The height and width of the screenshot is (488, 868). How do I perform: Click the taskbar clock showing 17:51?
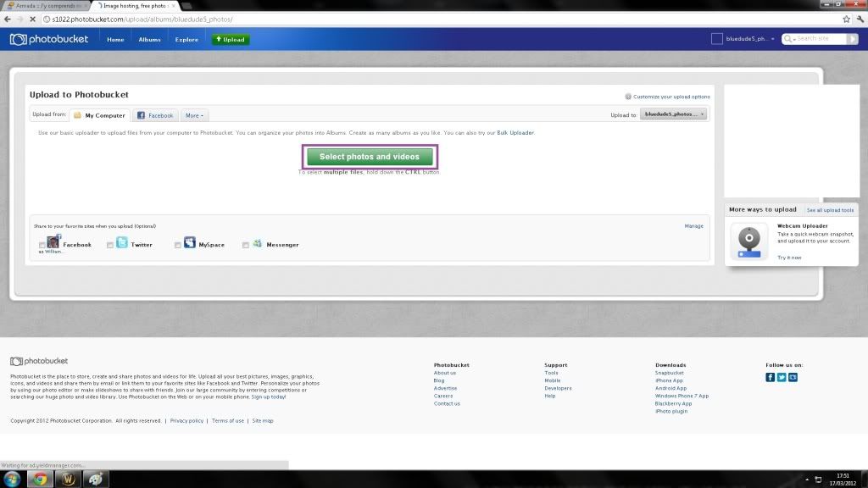tap(843, 480)
